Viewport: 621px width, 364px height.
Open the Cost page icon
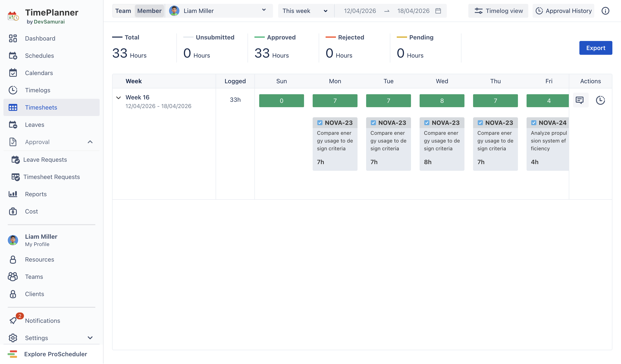(x=13, y=212)
